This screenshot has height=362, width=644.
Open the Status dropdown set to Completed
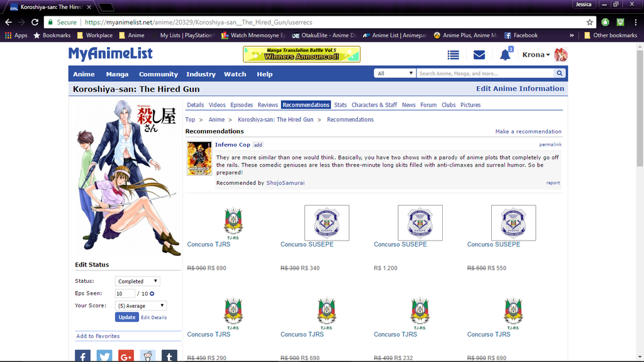(x=137, y=281)
